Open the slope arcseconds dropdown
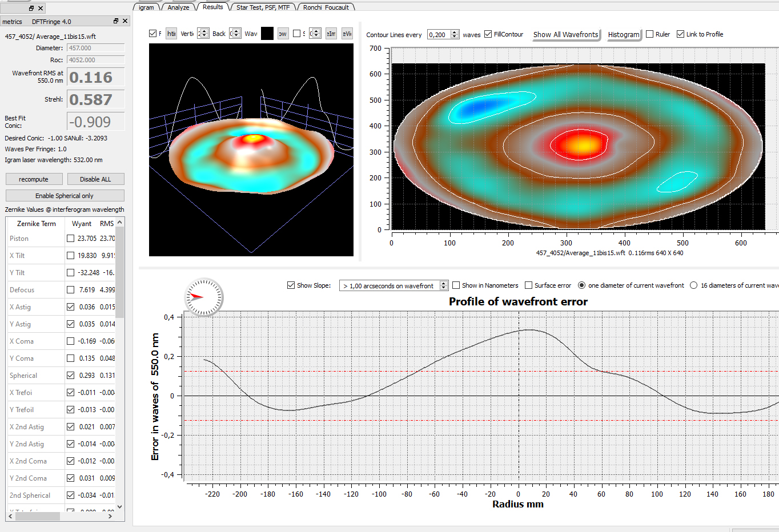779x532 pixels. (x=393, y=285)
